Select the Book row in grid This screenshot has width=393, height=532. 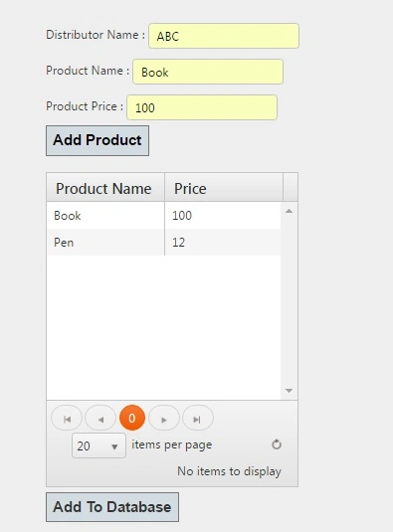(x=163, y=216)
